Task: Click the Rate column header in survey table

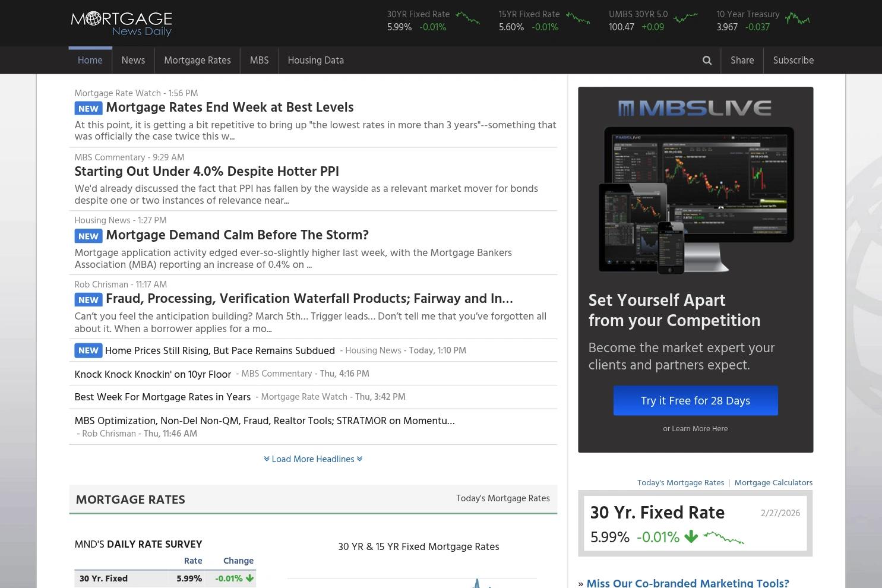Action: point(193,561)
